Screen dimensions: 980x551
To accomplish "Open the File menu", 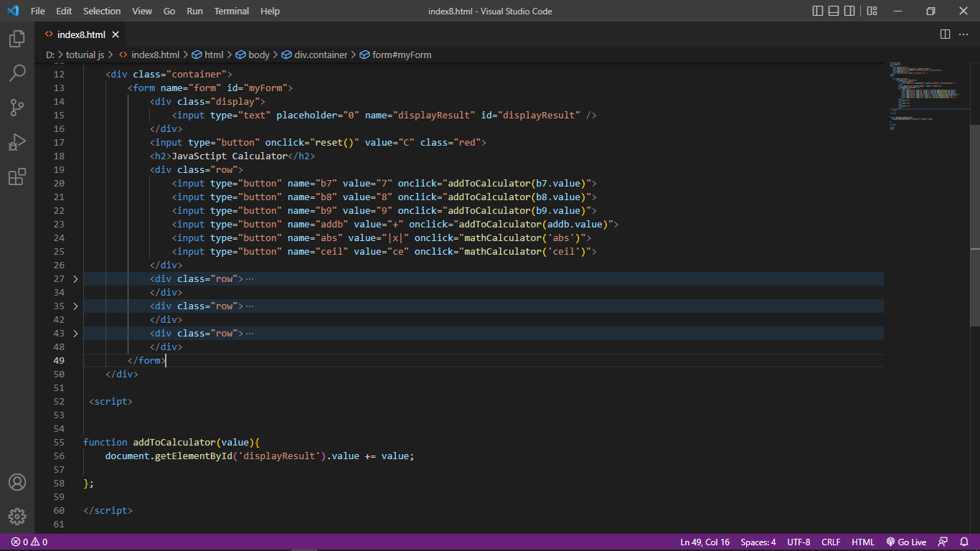I will click(38, 11).
